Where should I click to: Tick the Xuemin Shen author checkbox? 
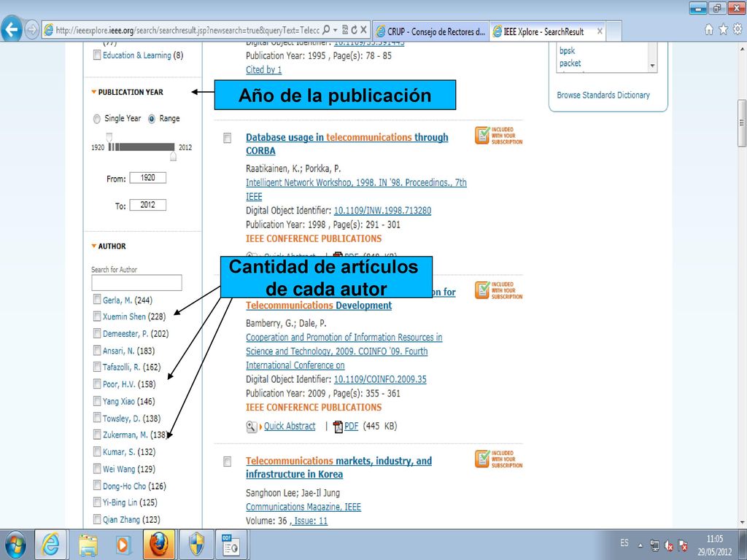[97, 316]
